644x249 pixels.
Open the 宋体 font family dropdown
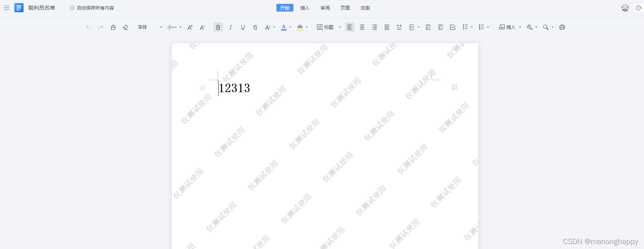[150, 27]
